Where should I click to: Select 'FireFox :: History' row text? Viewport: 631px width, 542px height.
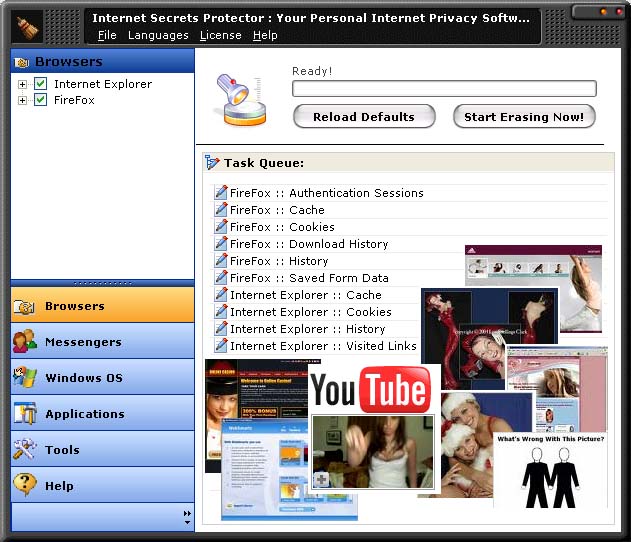click(x=279, y=261)
